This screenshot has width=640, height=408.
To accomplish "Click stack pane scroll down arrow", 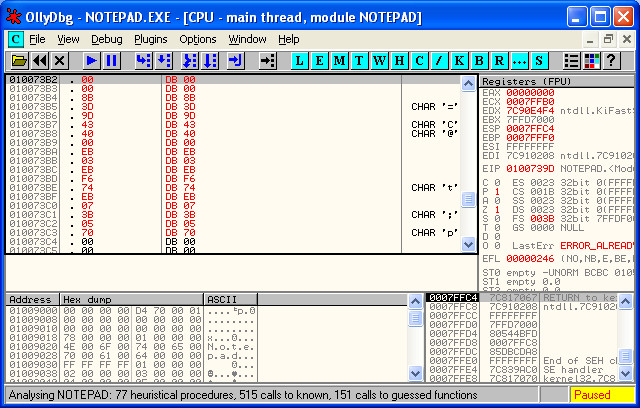I will tap(625, 373).
